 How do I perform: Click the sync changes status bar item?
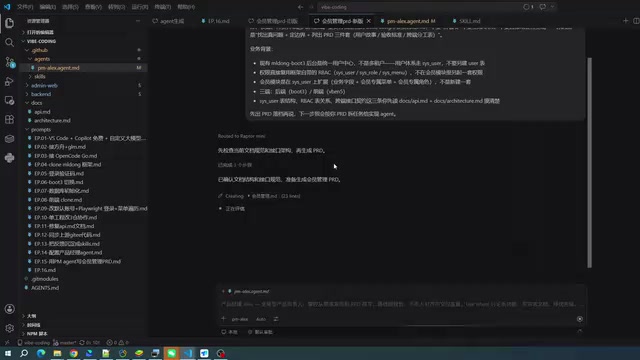point(89,342)
